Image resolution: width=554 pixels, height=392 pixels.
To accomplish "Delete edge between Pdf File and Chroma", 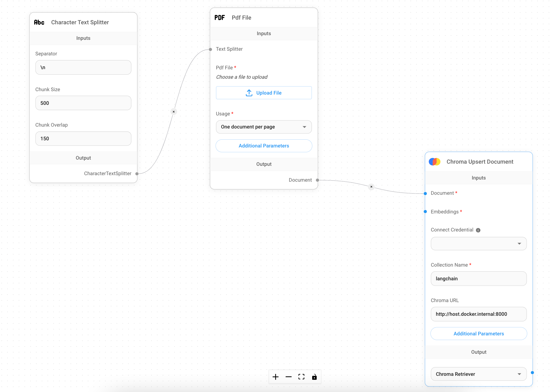I will (371, 187).
